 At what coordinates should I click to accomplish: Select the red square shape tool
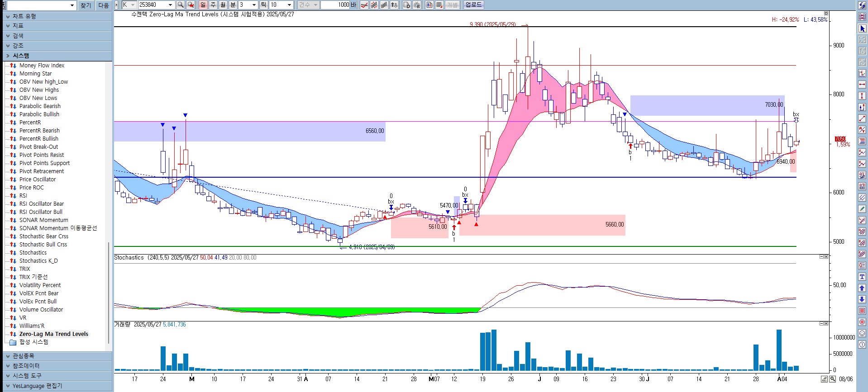tap(862, 311)
